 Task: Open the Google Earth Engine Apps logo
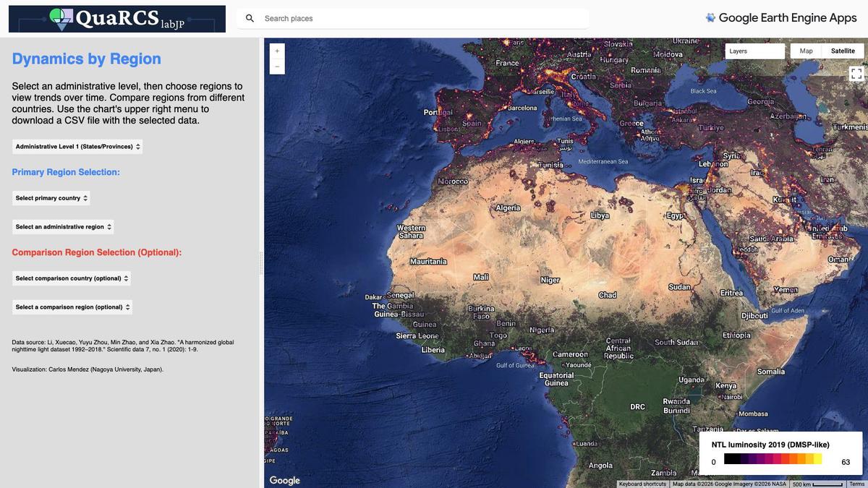[781, 18]
